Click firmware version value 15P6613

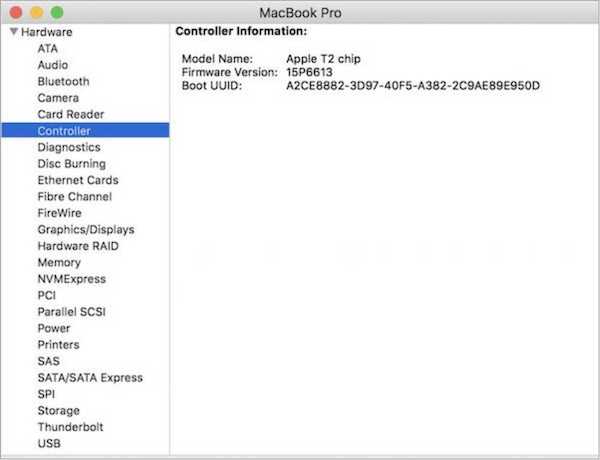[309, 72]
